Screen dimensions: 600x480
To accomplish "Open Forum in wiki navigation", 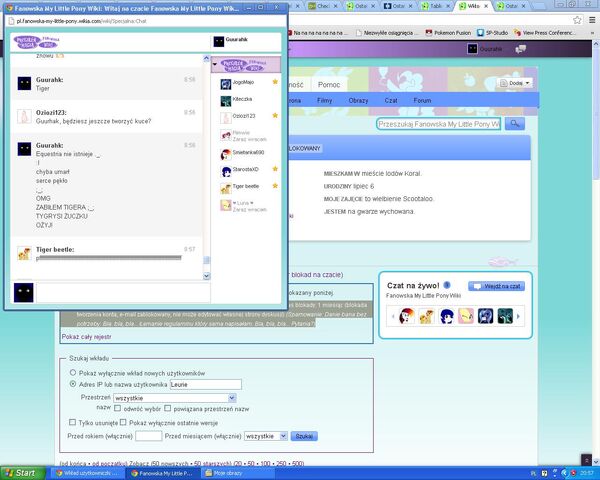I will 422,101.
